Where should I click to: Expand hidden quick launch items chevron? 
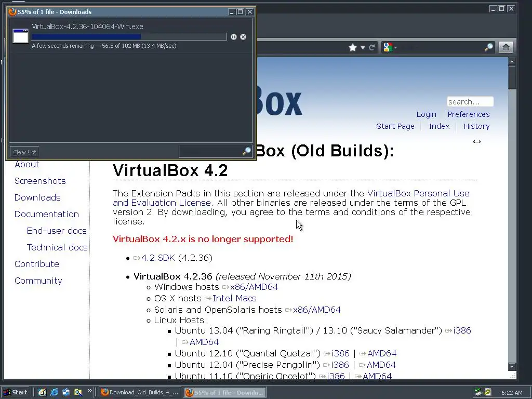pyautogui.click(x=89, y=391)
